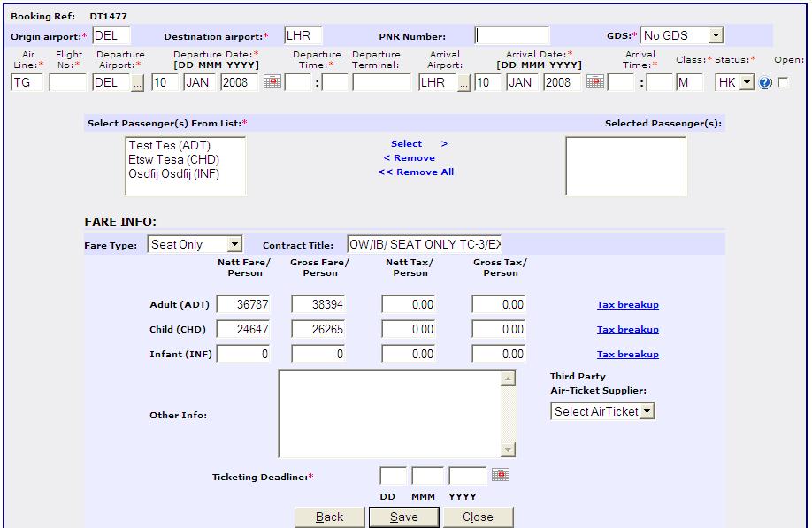Screen dimensions: 812x528
Task: Open the ticketing deadline calendar picker
Action: coord(501,475)
